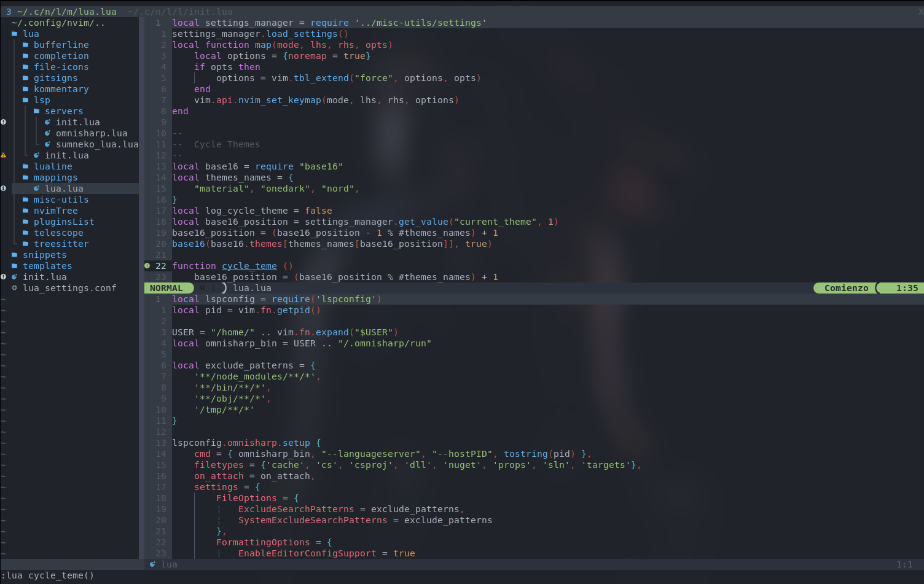The height and width of the screenshot is (584, 924).
Task: Click the folder icon beside gitsigns
Action: 25,78
